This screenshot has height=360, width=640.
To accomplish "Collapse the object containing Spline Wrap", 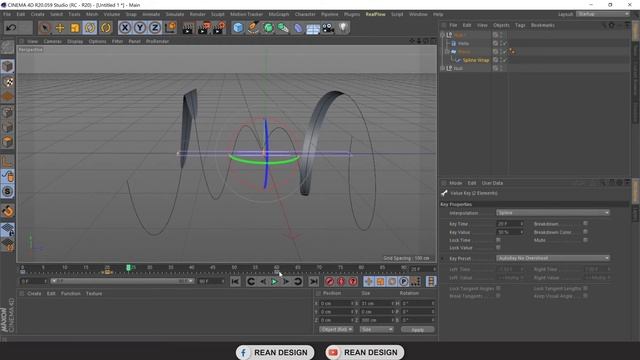I will click(x=447, y=52).
